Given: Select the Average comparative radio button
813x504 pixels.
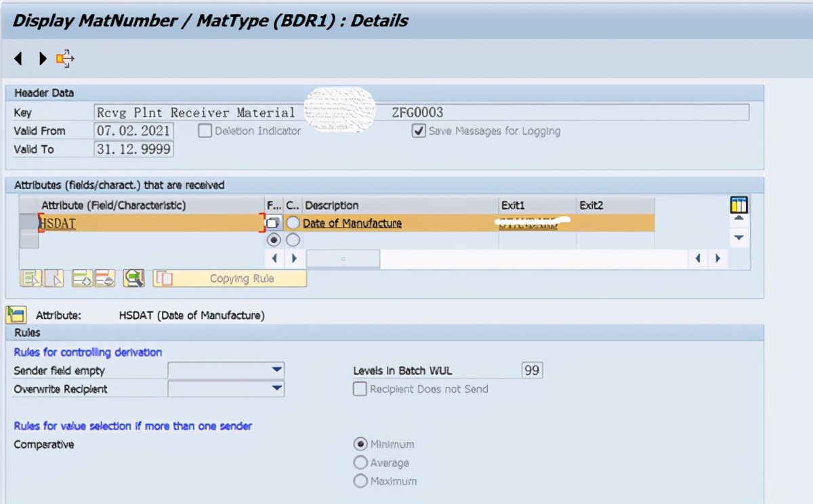Looking at the screenshot, I should (x=360, y=463).
